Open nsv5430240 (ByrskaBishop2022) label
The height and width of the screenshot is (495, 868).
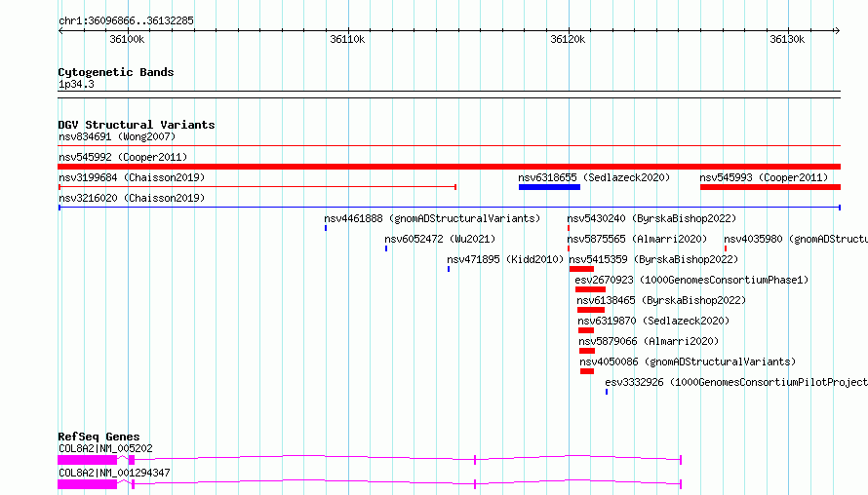click(x=651, y=218)
